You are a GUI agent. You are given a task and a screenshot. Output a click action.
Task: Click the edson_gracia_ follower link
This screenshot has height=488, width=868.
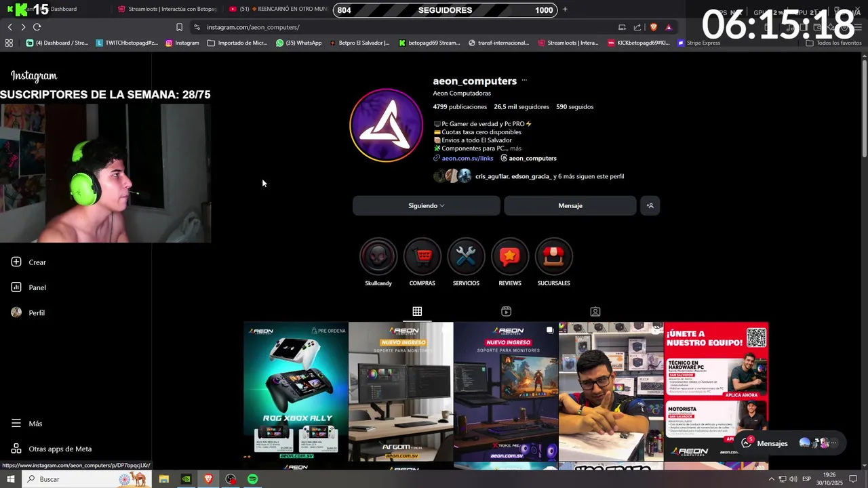531,176
